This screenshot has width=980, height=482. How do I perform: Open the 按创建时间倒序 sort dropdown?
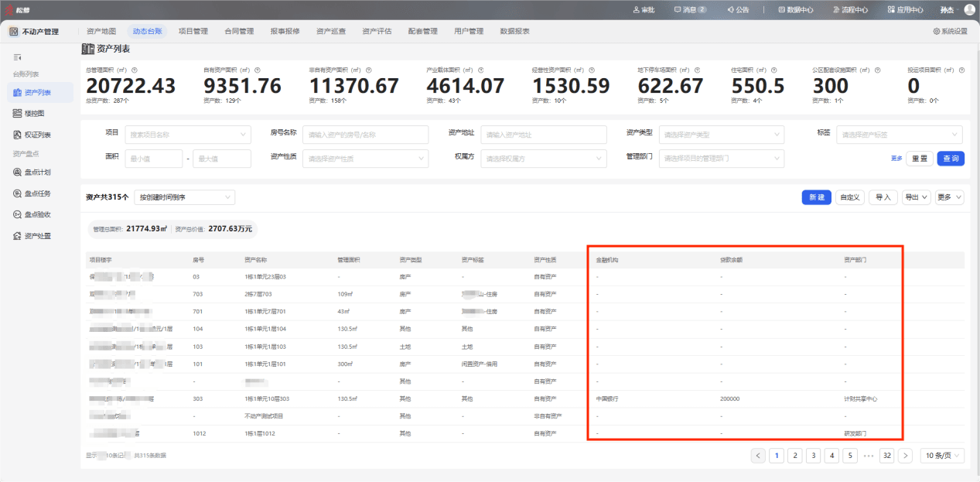pyautogui.click(x=184, y=197)
